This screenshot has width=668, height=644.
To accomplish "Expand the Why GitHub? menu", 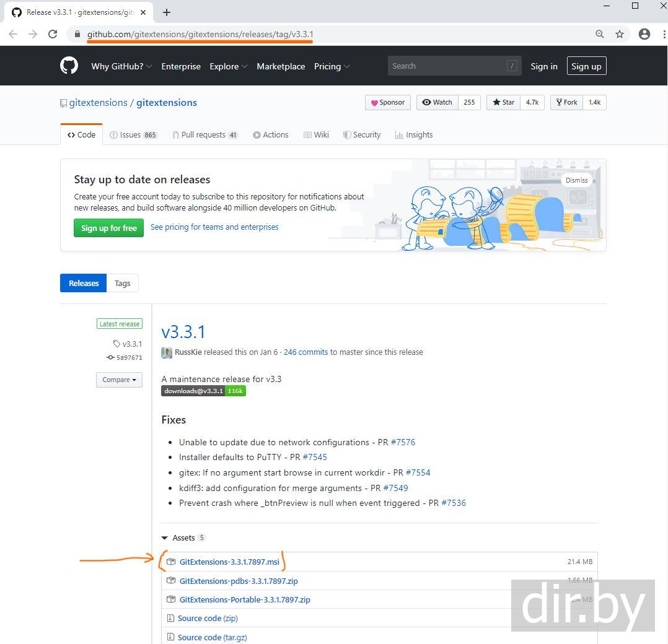I will [121, 66].
